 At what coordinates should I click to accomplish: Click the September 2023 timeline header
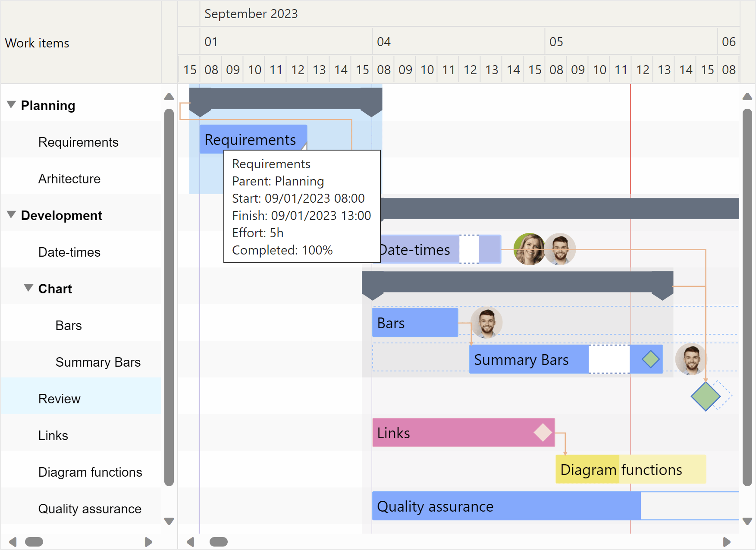tap(251, 13)
